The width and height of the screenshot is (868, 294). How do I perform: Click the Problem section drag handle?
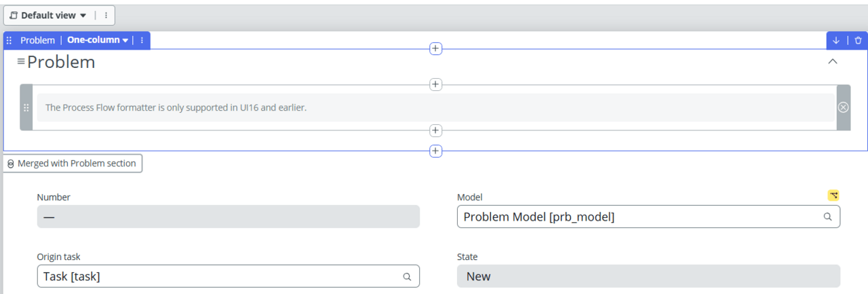9,40
